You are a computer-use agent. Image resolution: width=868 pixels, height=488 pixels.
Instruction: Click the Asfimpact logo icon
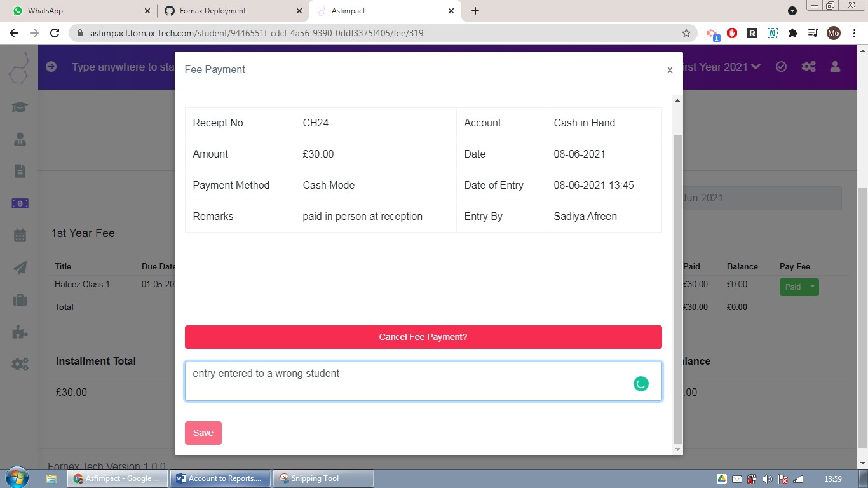click(x=19, y=68)
